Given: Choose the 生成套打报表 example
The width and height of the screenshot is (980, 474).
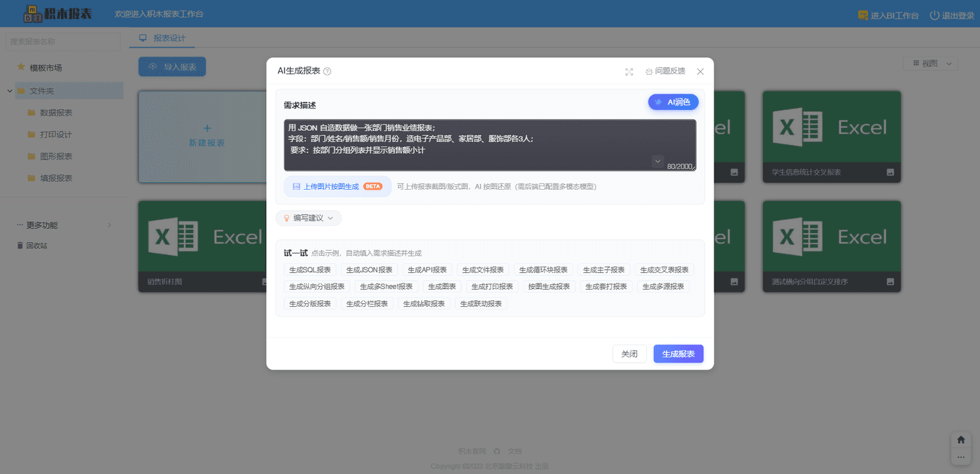Looking at the screenshot, I should pyautogui.click(x=606, y=286).
